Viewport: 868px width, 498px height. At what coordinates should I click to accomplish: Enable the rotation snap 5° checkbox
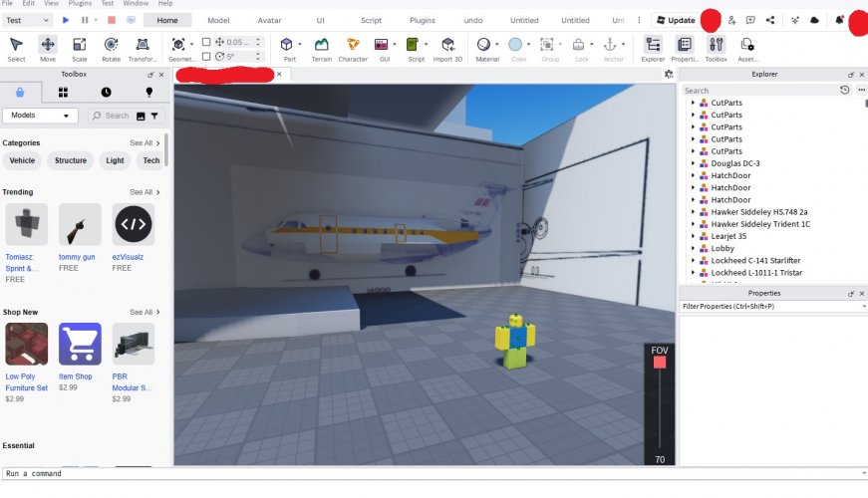point(206,56)
